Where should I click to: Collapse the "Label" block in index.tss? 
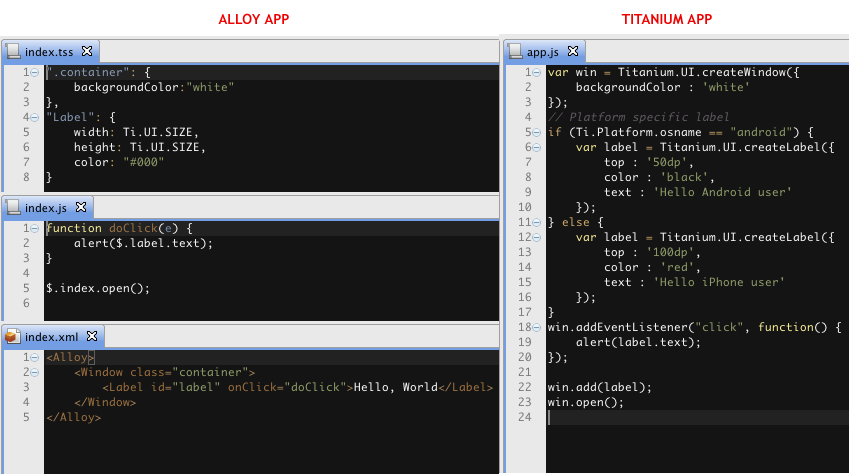[x=35, y=118]
